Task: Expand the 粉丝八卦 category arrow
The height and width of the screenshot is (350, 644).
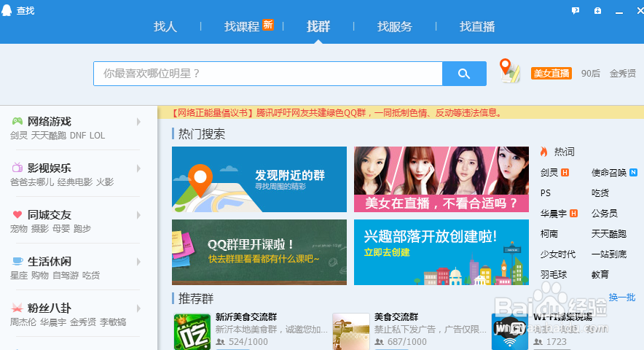Action: tap(139, 308)
